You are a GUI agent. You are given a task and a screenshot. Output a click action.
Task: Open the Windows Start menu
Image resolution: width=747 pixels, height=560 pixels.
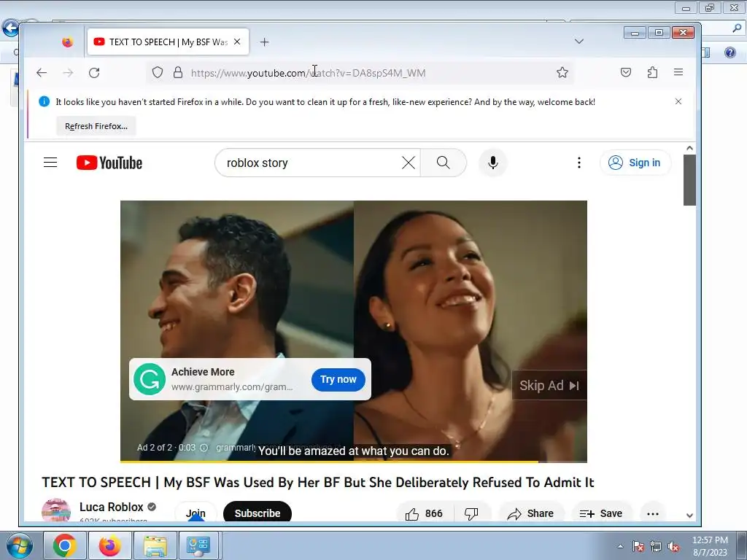19,545
